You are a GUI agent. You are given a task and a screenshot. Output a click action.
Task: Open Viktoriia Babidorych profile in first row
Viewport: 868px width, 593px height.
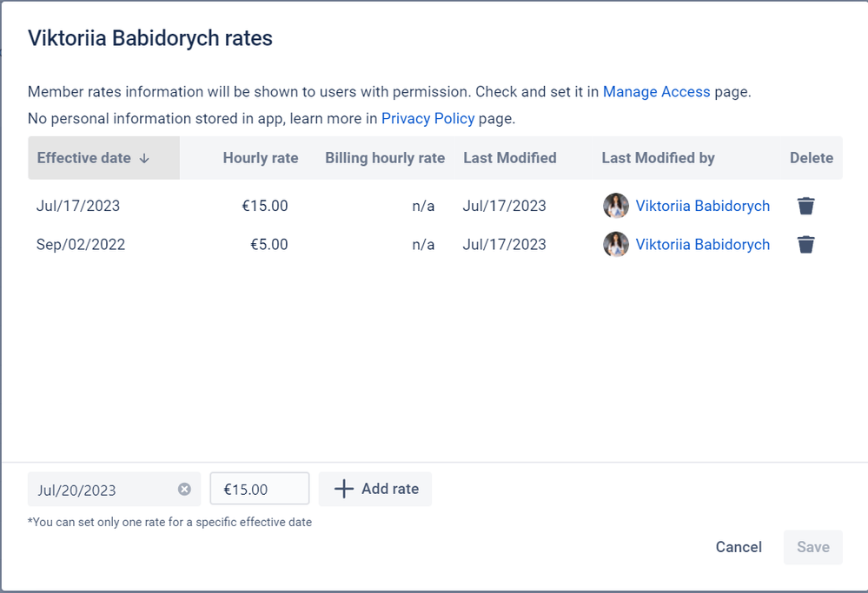(x=702, y=206)
